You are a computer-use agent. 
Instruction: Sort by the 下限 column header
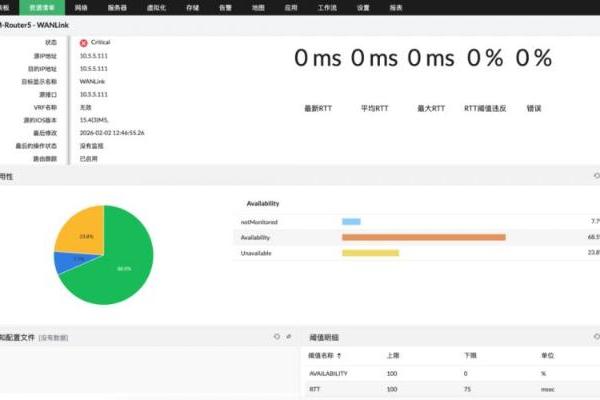[x=470, y=356]
